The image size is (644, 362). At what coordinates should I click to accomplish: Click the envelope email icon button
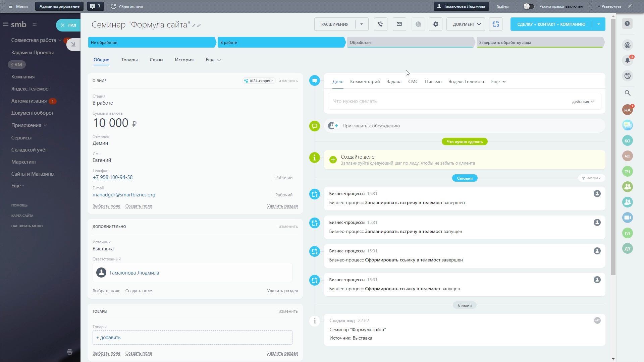click(399, 24)
